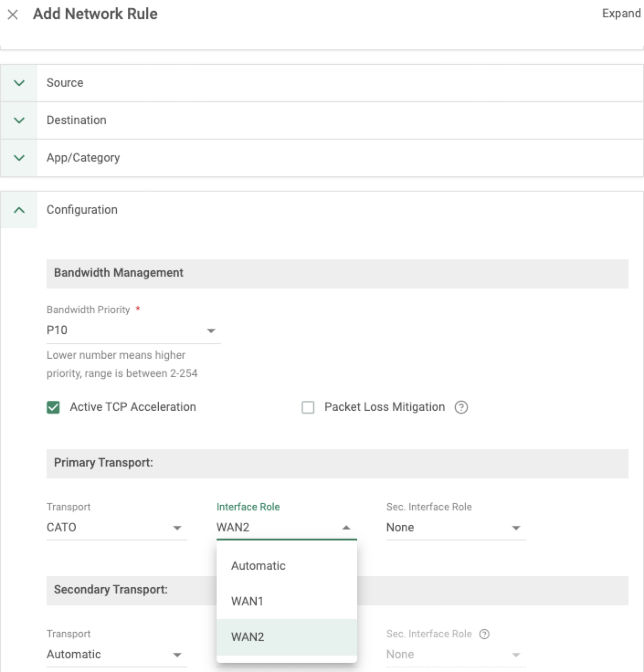Click Secondary Sec. Interface Role help icon
Image resolution: width=644 pixels, height=672 pixels.
coord(484,634)
